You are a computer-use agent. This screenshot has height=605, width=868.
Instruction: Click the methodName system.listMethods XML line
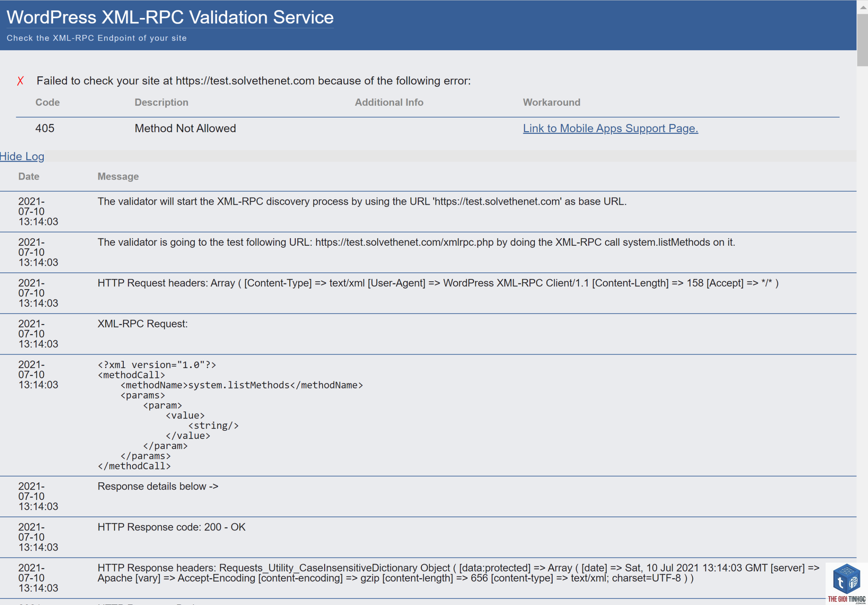[x=242, y=385]
